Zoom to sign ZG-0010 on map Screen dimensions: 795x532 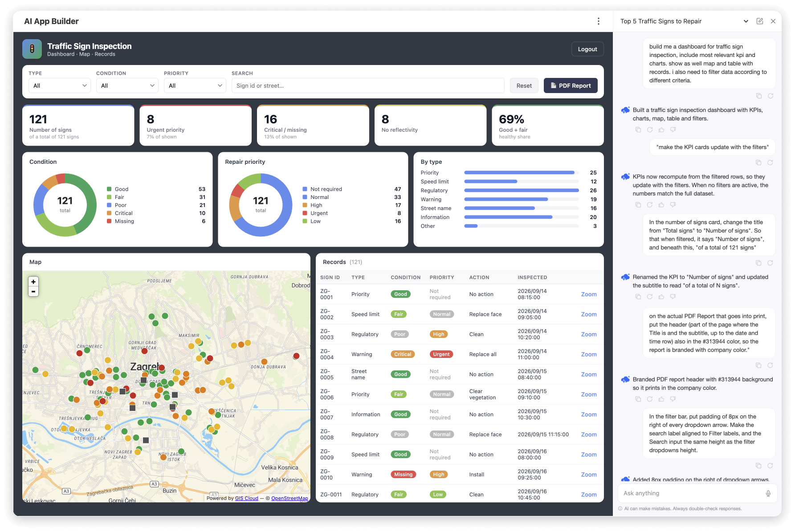click(589, 475)
